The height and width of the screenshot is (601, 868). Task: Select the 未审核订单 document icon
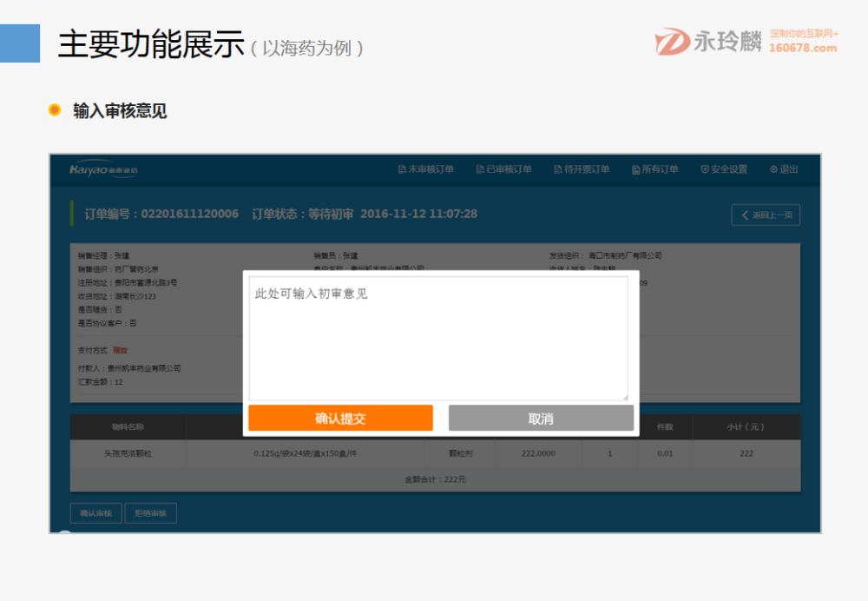402,170
